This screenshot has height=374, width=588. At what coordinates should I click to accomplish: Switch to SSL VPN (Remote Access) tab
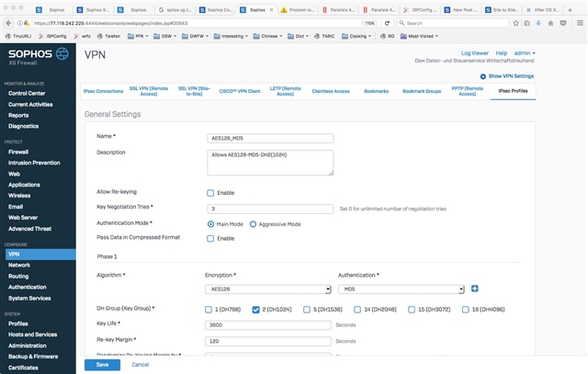149,91
